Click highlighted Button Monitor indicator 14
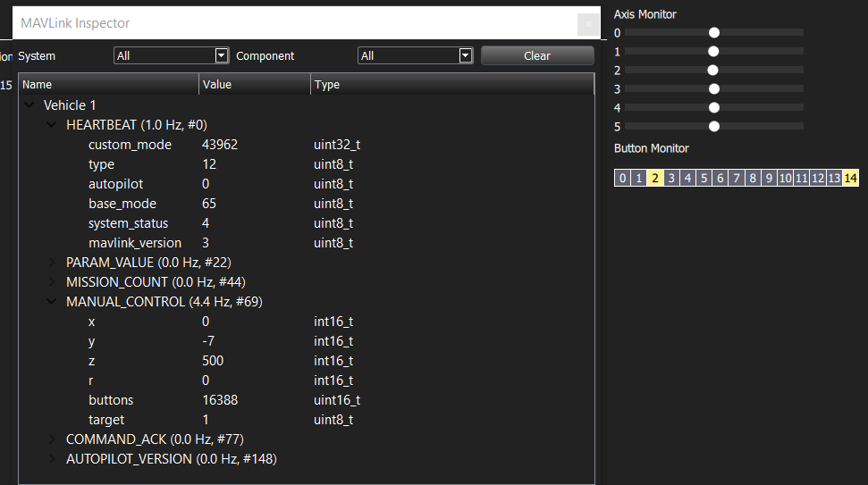 (x=851, y=178)
